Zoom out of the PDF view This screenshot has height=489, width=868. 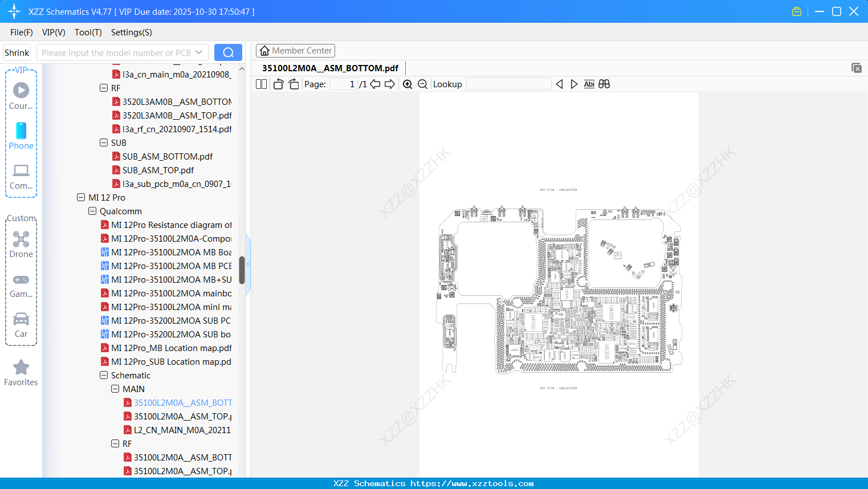click(422, 84)
